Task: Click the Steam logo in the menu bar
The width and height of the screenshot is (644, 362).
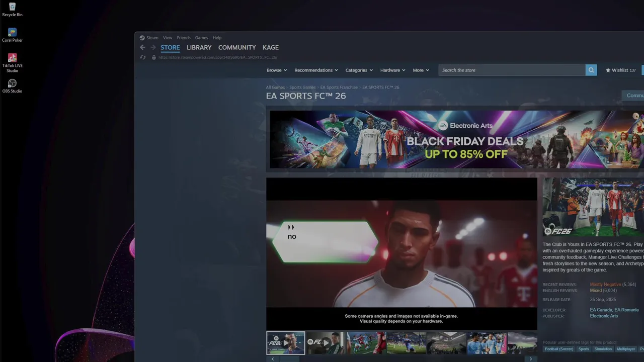Action: coord(142,38)
